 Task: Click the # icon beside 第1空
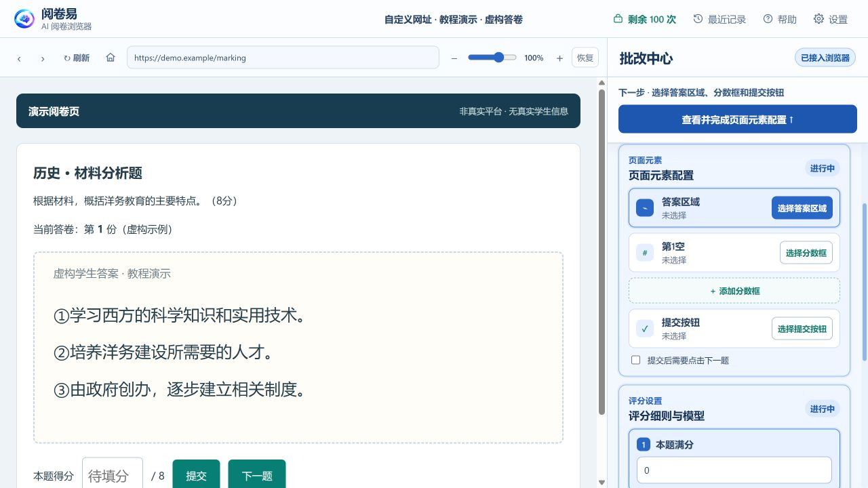point(645,253)
